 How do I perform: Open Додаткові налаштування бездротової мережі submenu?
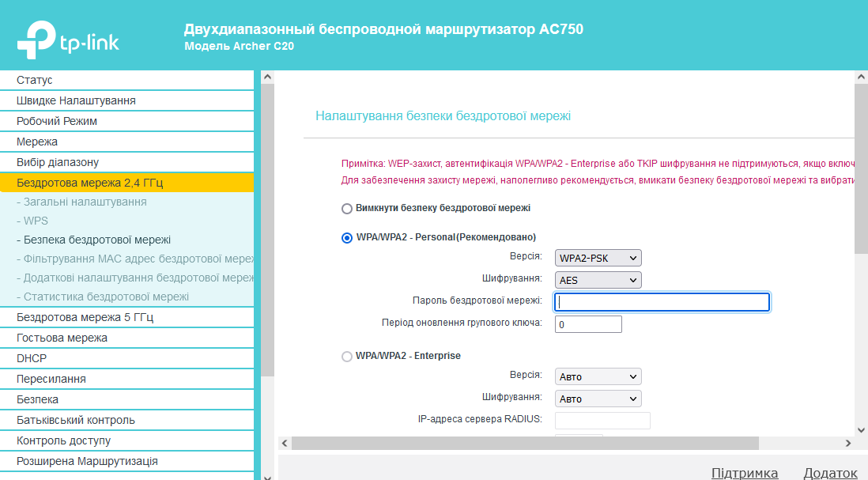pyautogui.click(x=135, y=278)
